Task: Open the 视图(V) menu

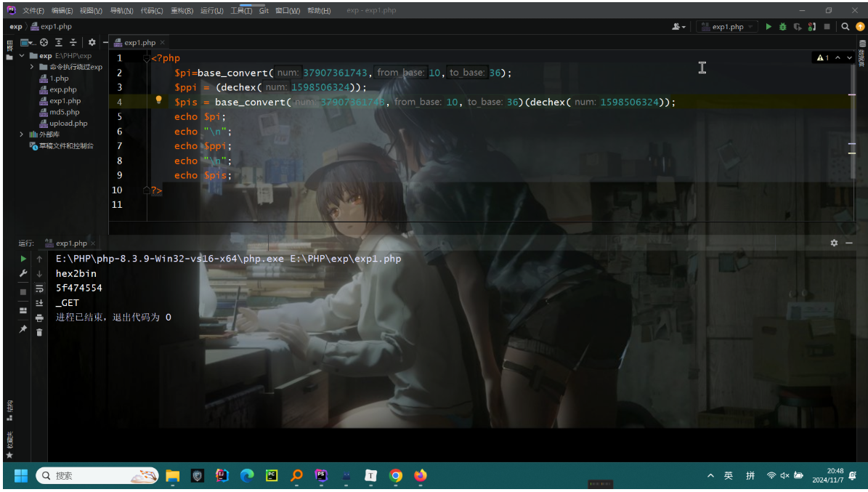Action: 91,10
